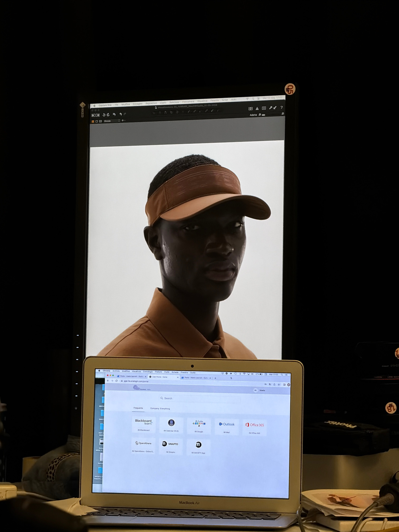Image resolution: width=399 pixels, height=532 pixels.
Task: Open the Blackboard Learn app tile
Action: (144, 425)
